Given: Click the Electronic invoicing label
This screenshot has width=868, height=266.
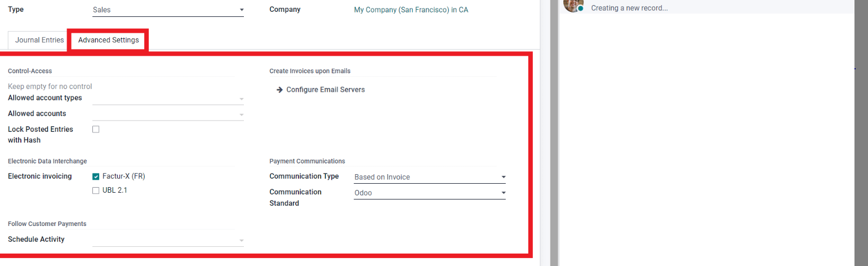Looking at the screenshot, I should click(x=40, y=176).
